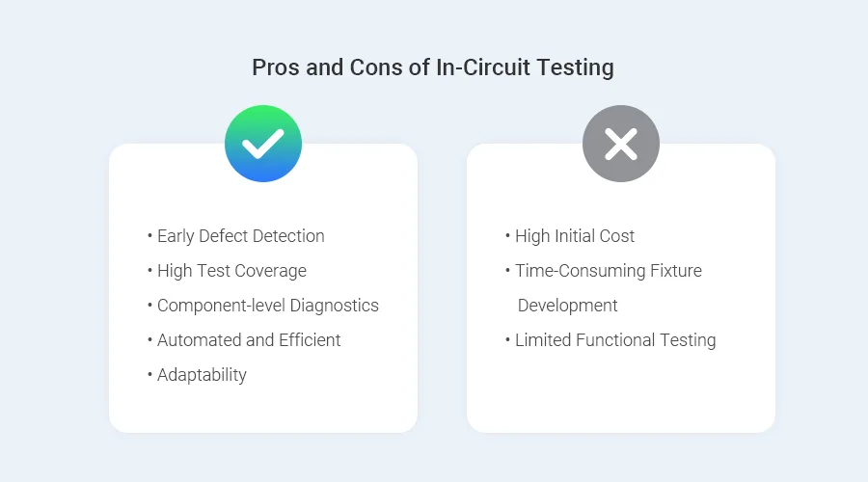Select 'Limited Functional Testing' cons item

[x=615, y=340]
